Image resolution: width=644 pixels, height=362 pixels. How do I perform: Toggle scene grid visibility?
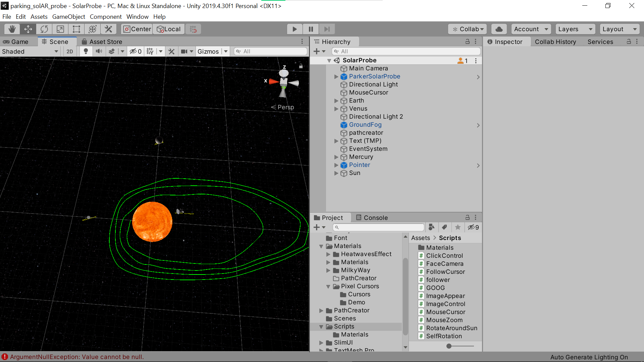pos(150,51)
